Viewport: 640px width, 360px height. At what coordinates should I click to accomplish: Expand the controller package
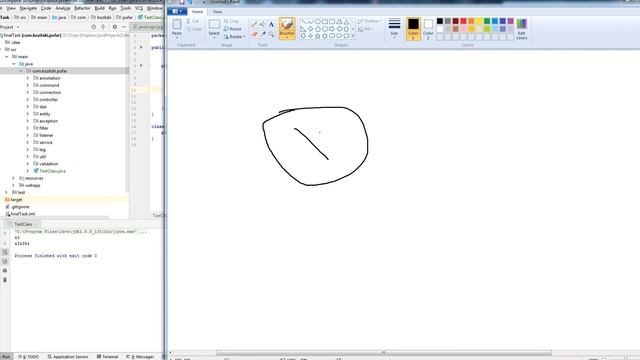[28, 100]
